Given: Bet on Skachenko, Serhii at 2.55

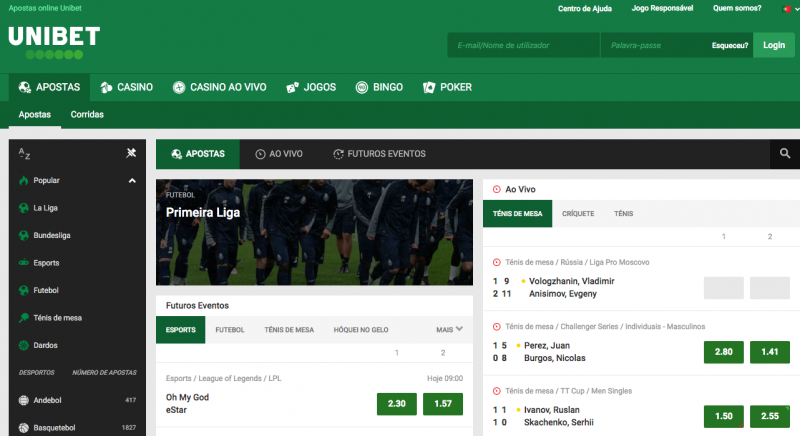Looking at the screenshot, I should click(769, 416).
